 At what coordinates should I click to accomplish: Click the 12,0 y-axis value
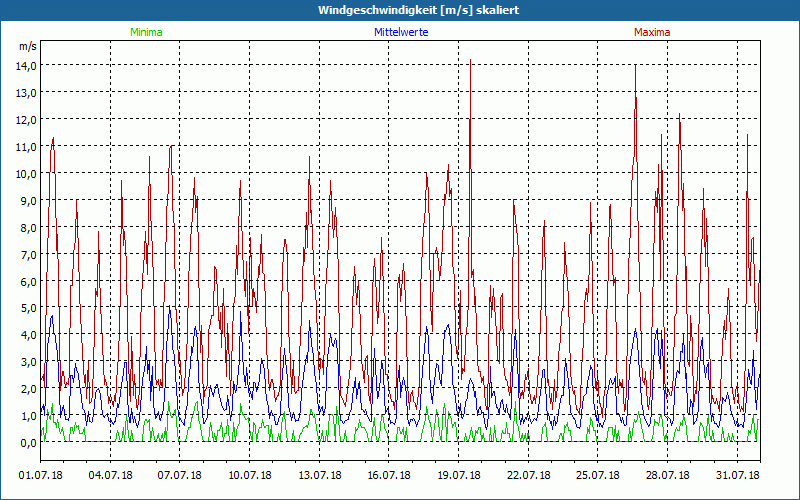[x=28, y=119]
